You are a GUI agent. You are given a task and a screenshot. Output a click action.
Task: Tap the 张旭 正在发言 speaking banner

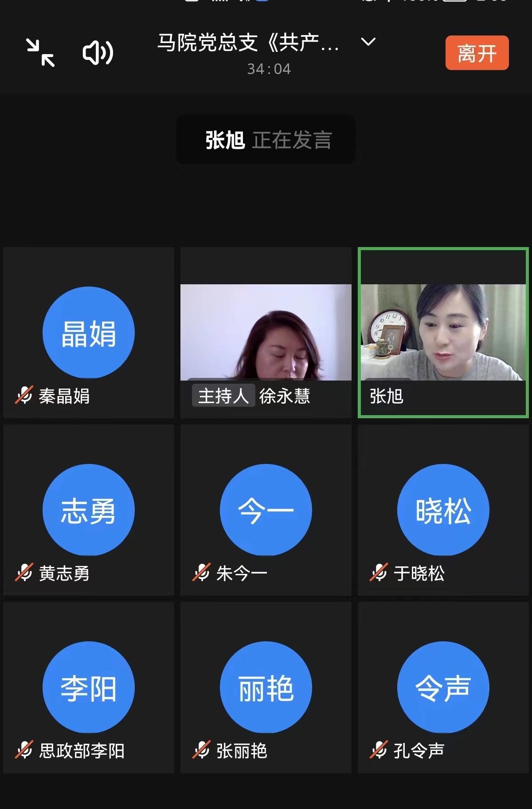pyautogui.click(x=266, y=140)
